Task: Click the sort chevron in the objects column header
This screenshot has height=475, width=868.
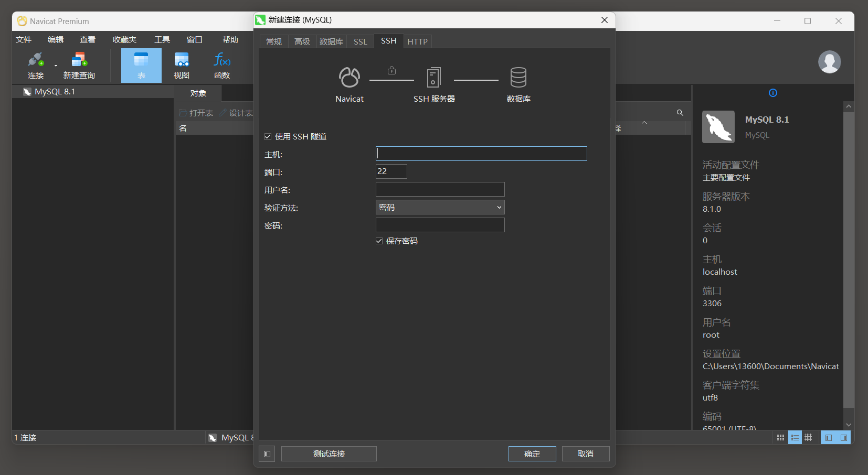Action: click(644, 123)
